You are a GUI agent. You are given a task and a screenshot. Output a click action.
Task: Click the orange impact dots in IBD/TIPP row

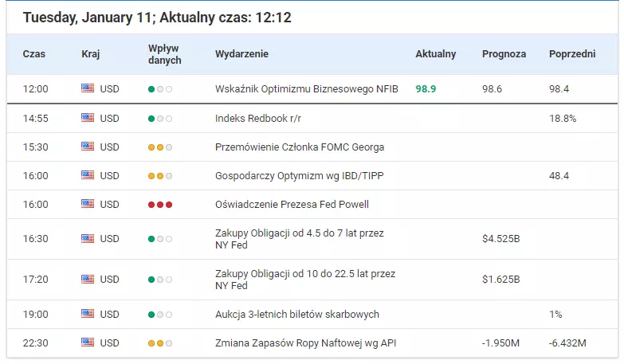click(155, 176)
